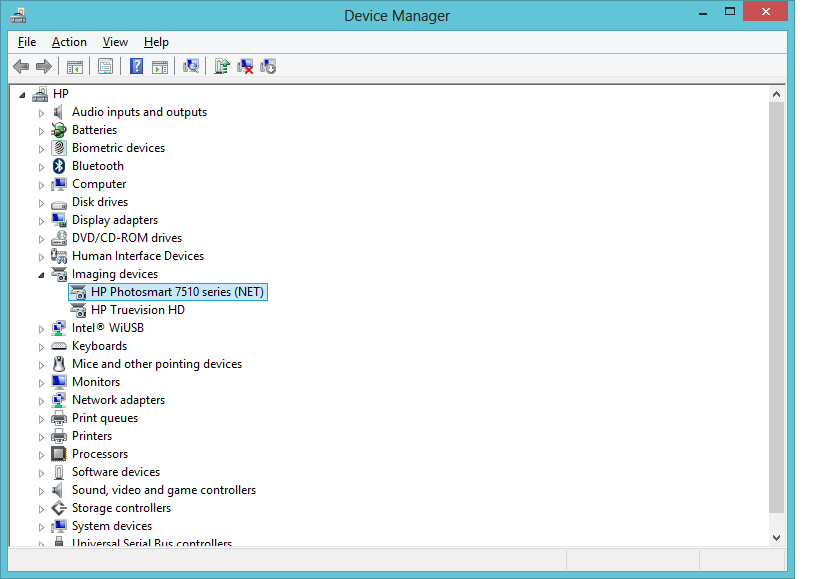Select the Intel WiUSB category label
The image size is (819, 579).
(108, 328)
